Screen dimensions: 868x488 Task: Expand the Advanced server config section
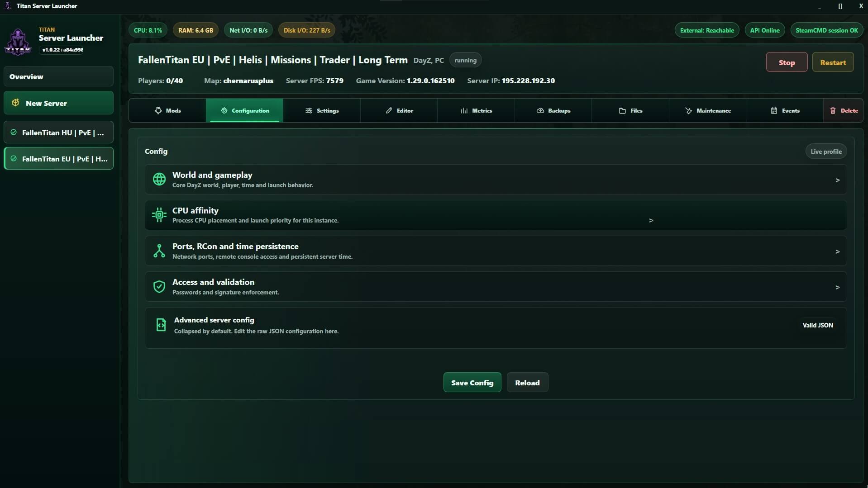[496, 328]
